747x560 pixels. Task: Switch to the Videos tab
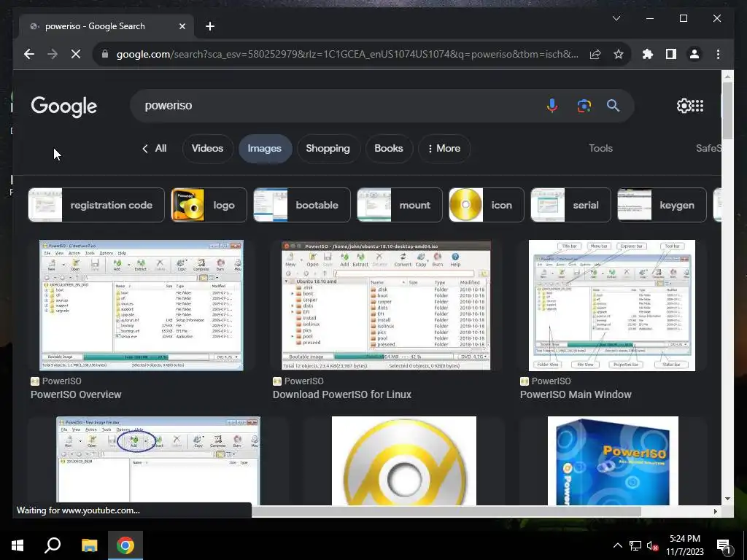coord(207,149)
